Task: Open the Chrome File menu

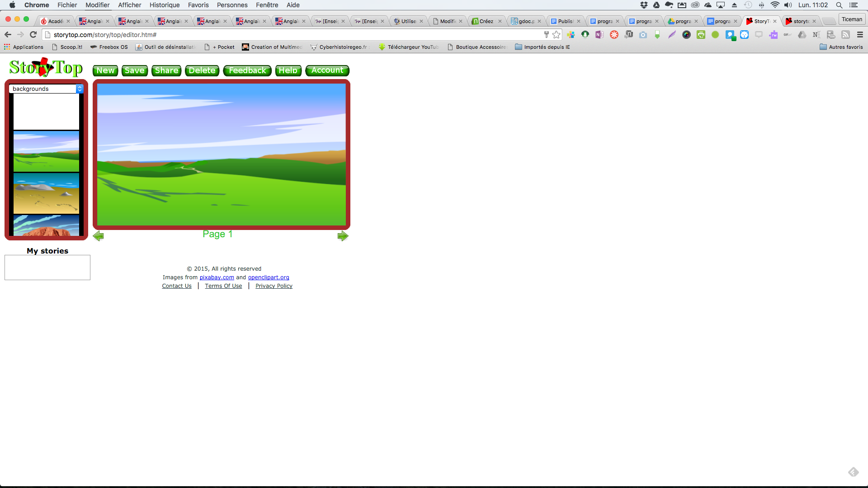Action: (x=67, y=5)
